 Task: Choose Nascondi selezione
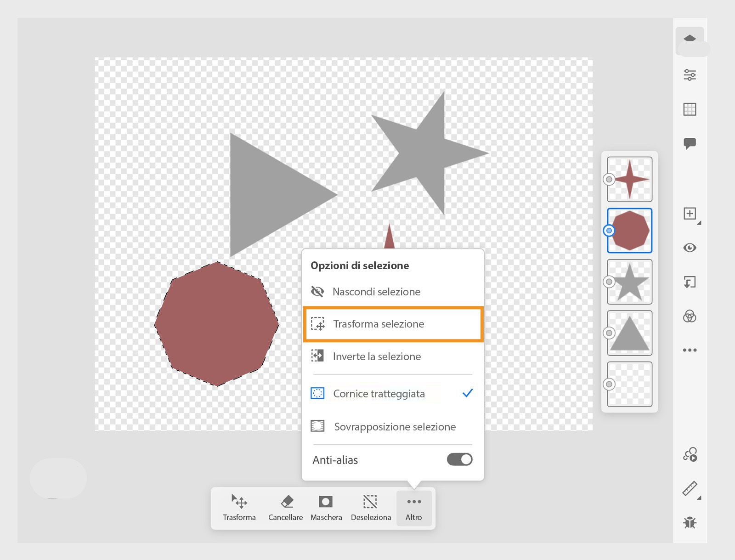393,292
